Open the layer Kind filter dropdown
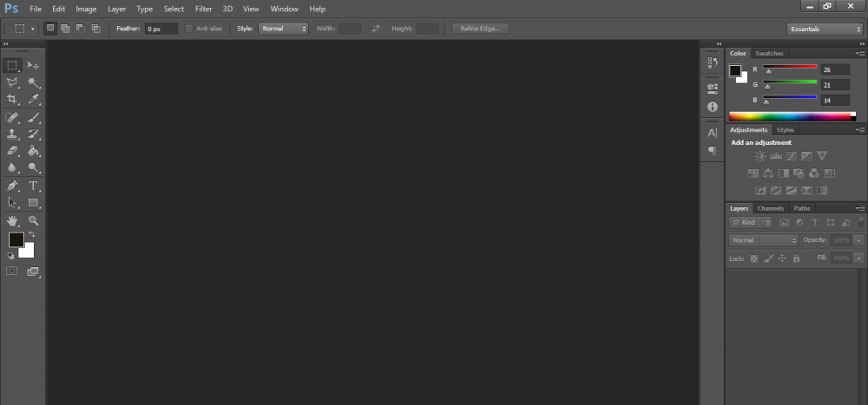The image size is (868, 405). point(751,222)
